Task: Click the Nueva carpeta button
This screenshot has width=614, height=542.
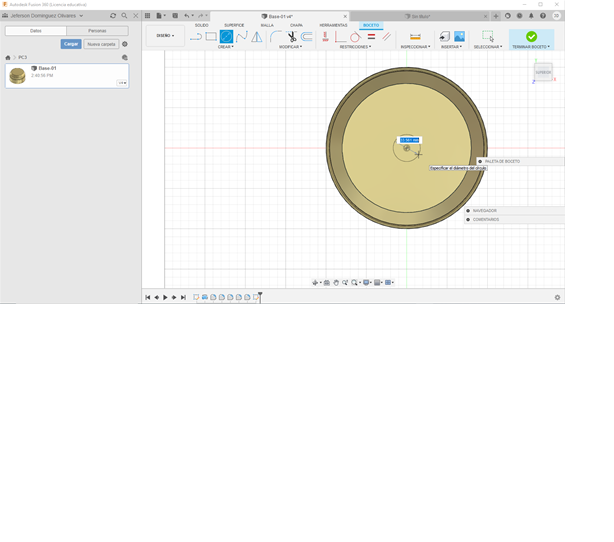Action: click(x=101, y=44)
